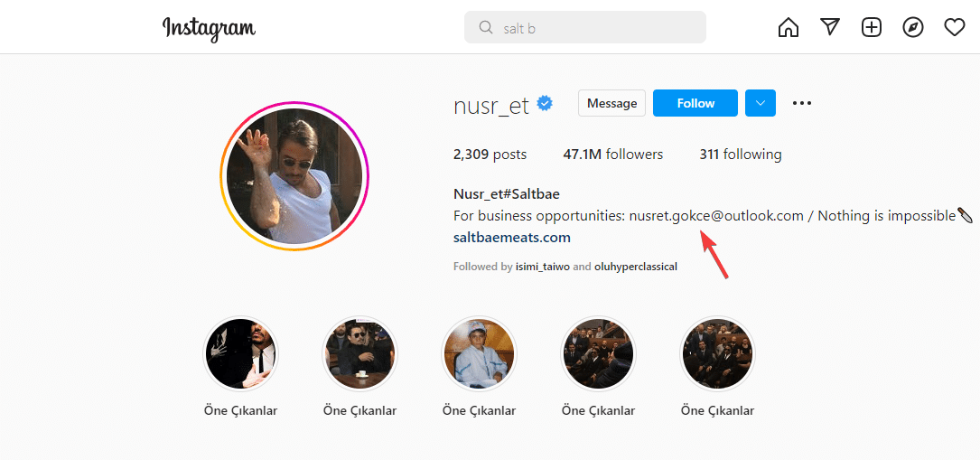Follow the nusr_et account
This screenshot has height=460, width=980.
[x=695, y=103]
